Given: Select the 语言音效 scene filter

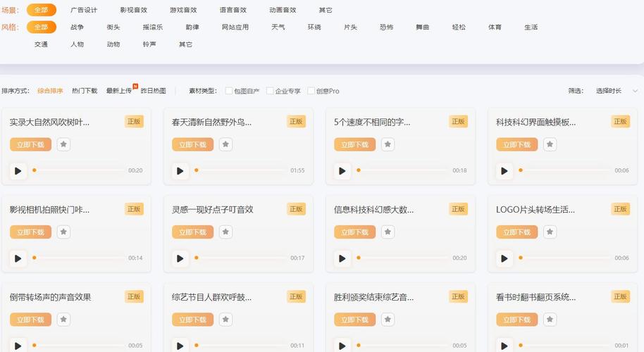Looking at the screenshot, I should coord(233,10).
